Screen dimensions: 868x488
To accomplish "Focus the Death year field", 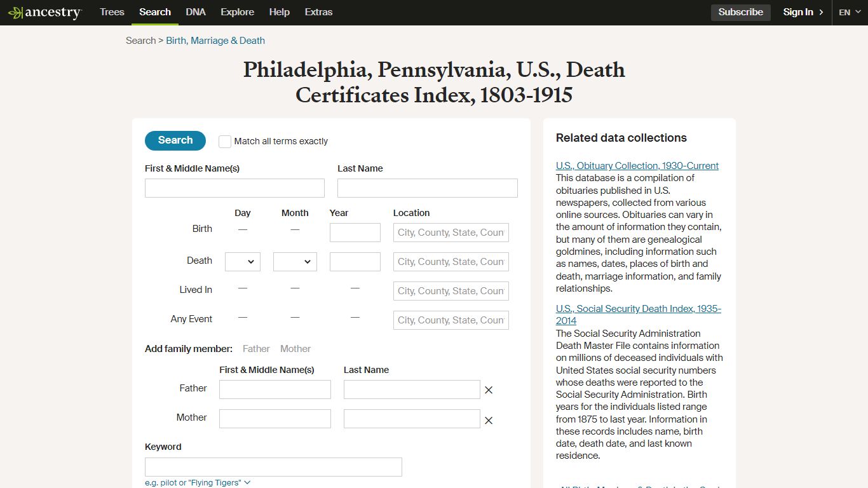I will [355, 262].
